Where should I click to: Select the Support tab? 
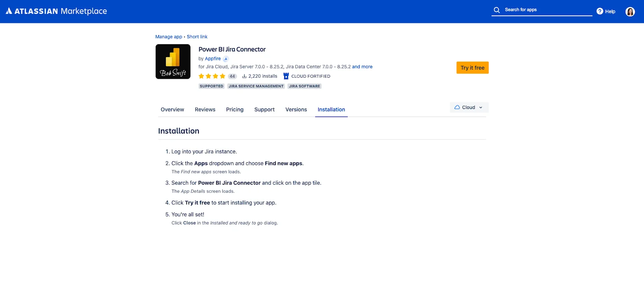pyautogui.click(x=264, y=109)
